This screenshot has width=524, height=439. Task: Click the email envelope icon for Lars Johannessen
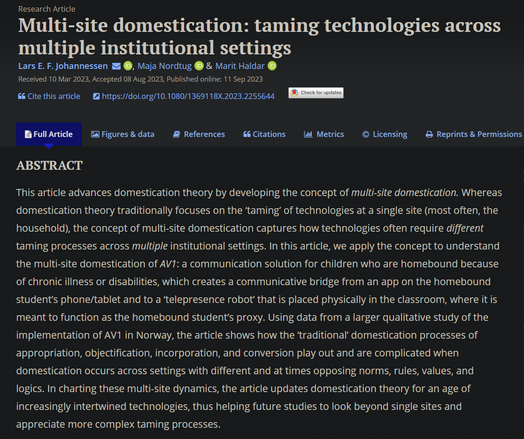coord(116,66)
